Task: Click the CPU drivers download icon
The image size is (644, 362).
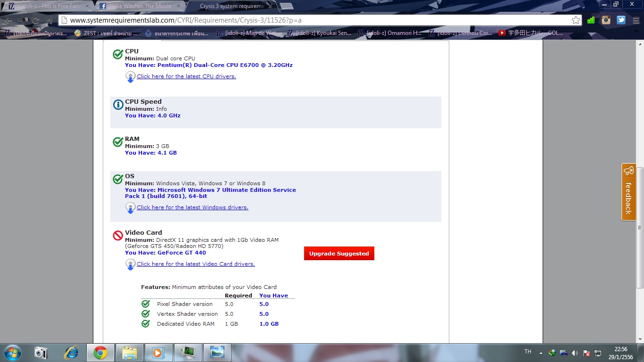Action: coord(130,77)
